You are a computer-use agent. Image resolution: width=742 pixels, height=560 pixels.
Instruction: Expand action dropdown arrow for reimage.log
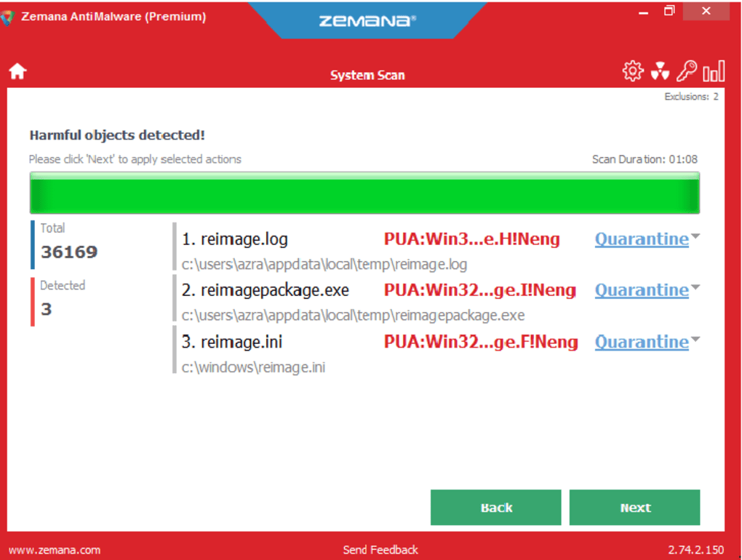point(695,236)
